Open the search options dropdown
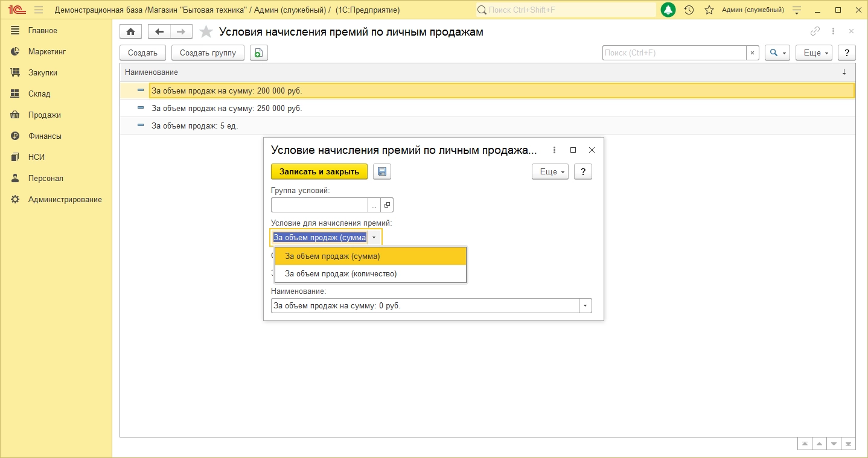Image resolution: width=868 pixels, height=458 pixels. (777, 53)
